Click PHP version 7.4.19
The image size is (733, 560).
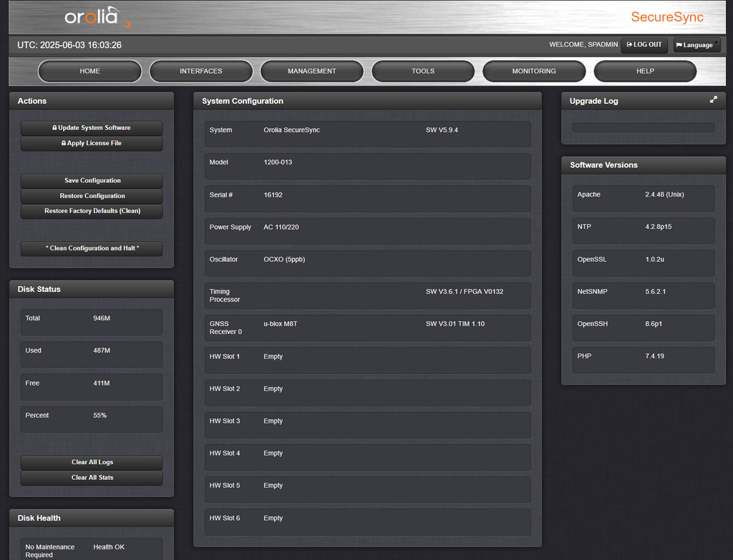pyautogui.click(x=654, y=356)
